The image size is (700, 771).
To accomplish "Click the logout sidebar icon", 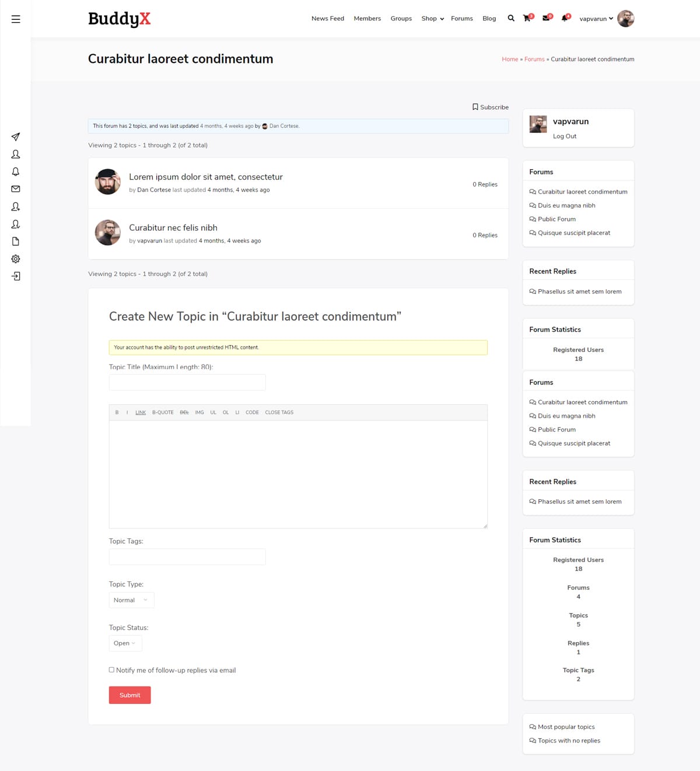I will 16,276.
